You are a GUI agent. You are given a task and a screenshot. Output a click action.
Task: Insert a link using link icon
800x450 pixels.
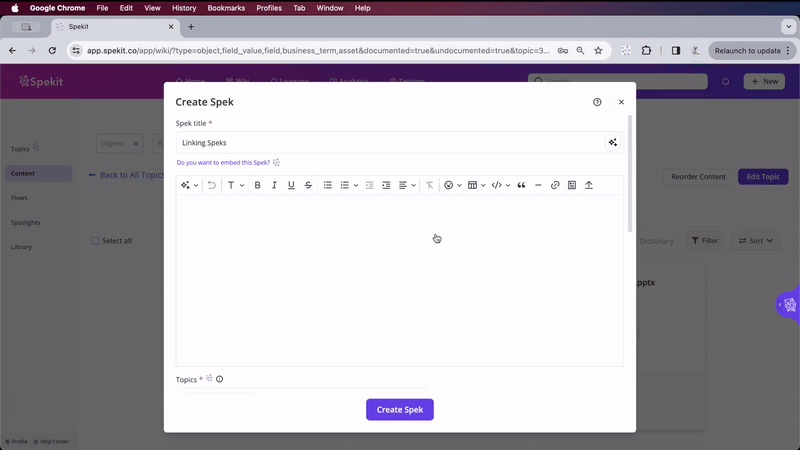click(x=555, y=185)
